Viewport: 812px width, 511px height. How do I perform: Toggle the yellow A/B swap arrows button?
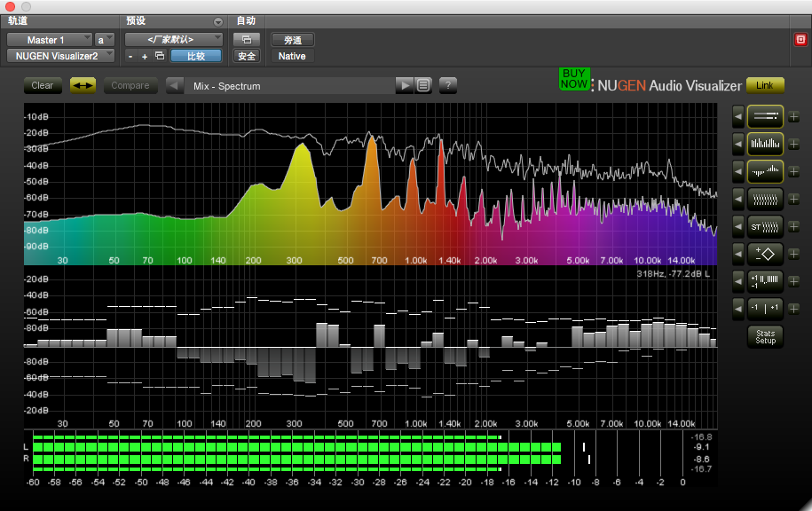coord(83,86)
